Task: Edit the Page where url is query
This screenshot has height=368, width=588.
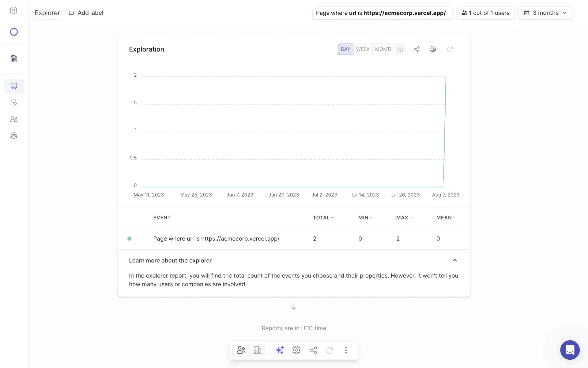Action: 382,13
